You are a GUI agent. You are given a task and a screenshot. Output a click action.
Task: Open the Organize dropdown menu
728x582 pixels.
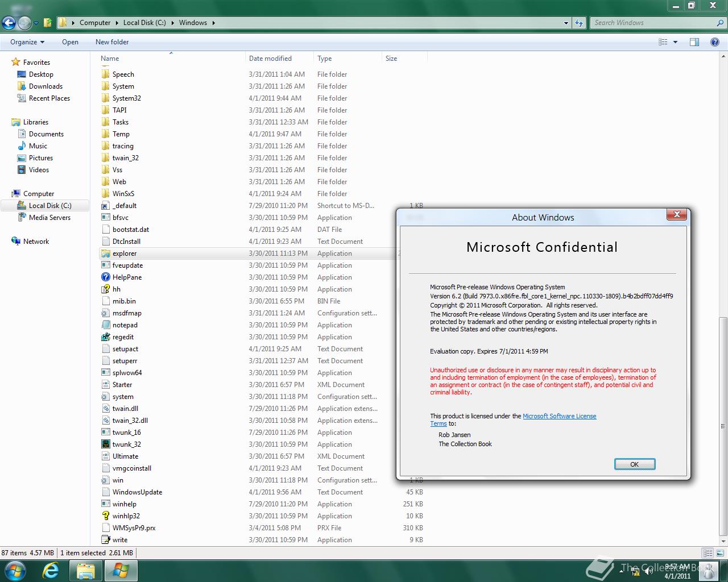(27, 42)
